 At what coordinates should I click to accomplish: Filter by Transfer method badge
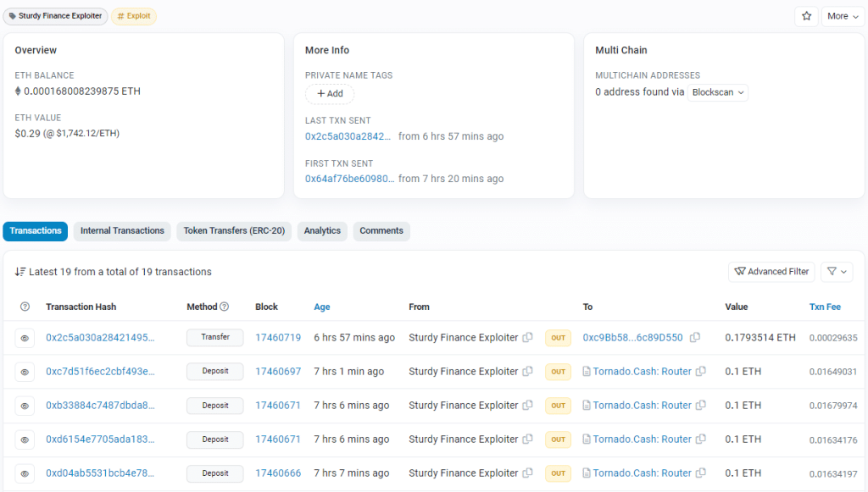214,337
